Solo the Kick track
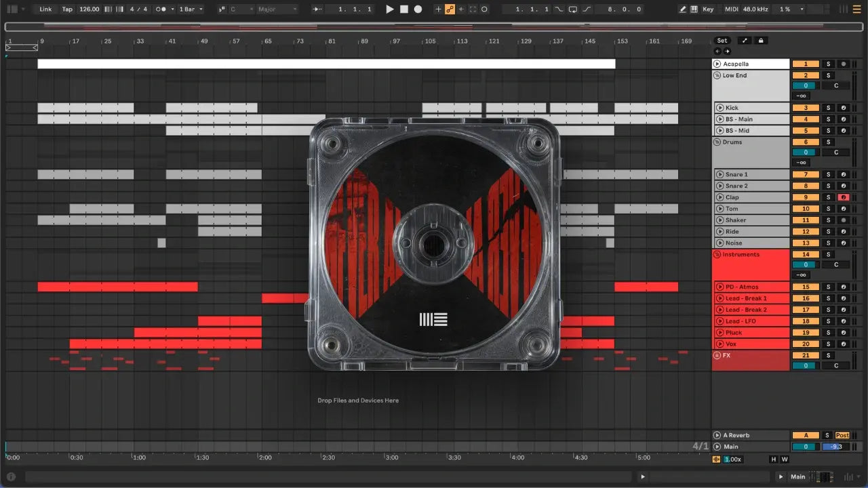Screen dimensions: 868x488 coord(827,108)
